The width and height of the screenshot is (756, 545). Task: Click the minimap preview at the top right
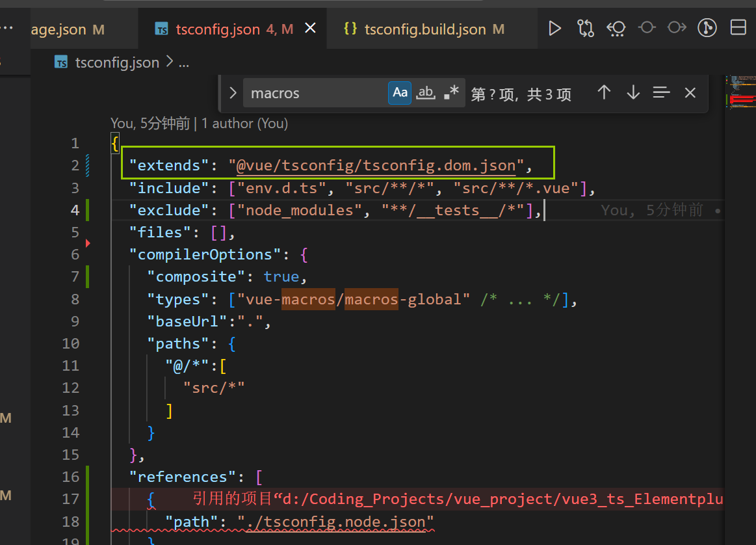(741, 91)
